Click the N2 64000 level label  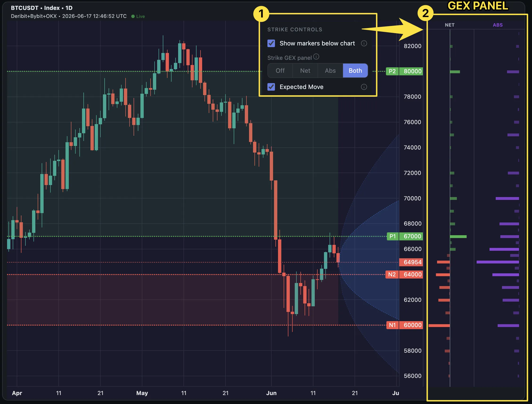[x=404, y=274]
